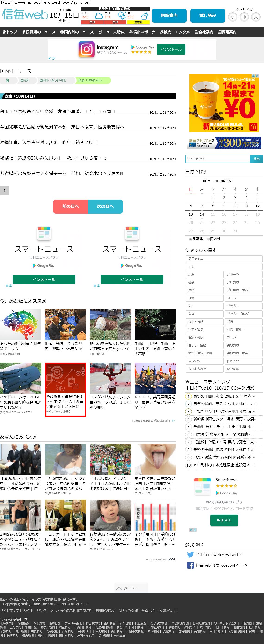The width and height of the screenshot is (264, 644).
Task: Click the northern area weather cloud icon
Action: click(98, 16)
